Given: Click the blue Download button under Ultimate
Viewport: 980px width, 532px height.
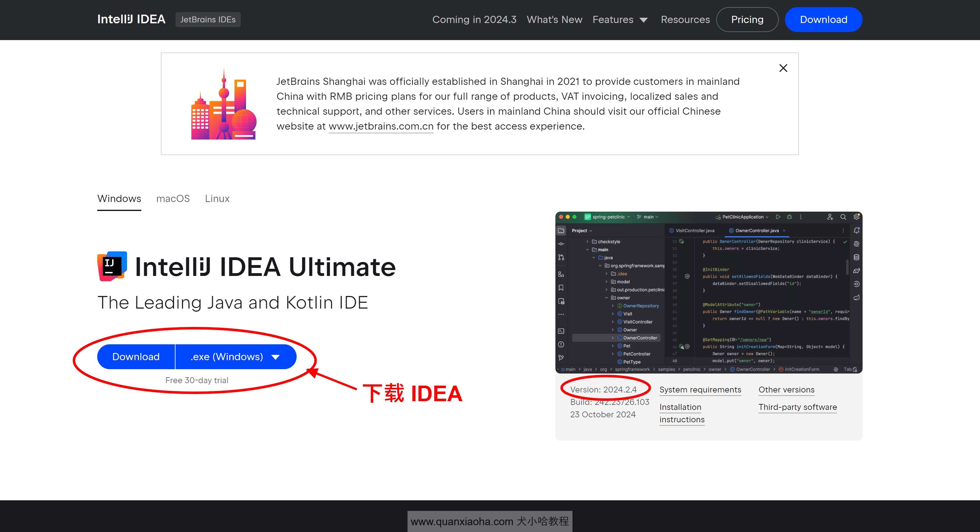Looking at the screenshot, I should click(x=136, y=356).
